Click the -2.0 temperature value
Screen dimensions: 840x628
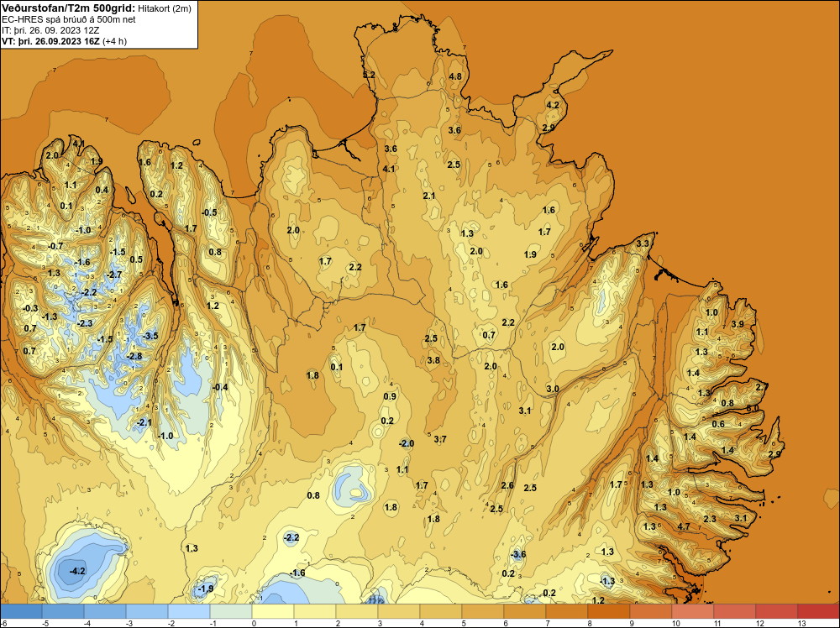[406, 444]
